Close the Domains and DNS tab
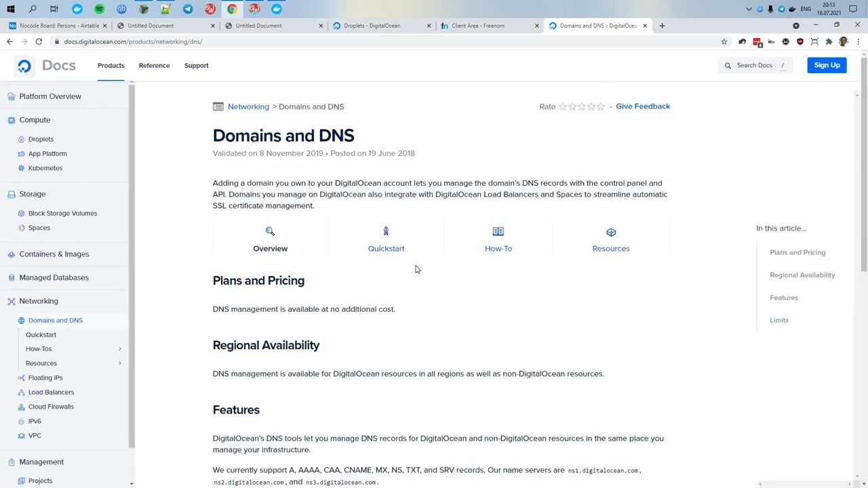This screenshot has height=488, width=868. tap(645, 26)
